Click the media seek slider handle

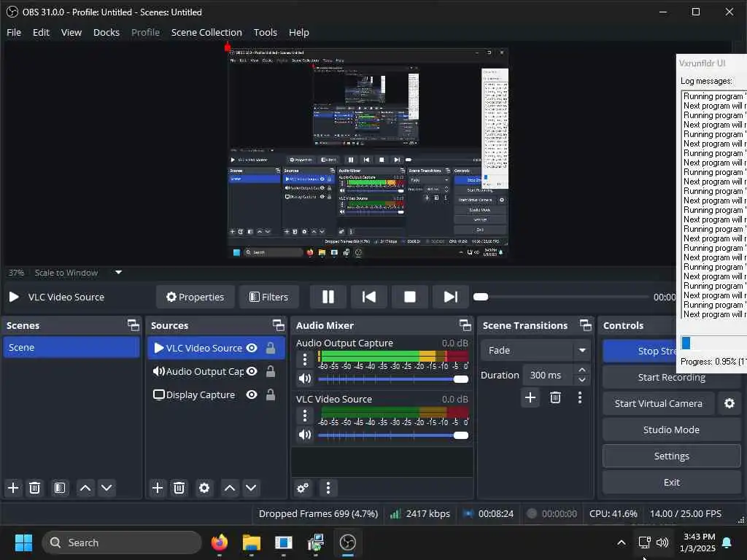coord(481,297)
